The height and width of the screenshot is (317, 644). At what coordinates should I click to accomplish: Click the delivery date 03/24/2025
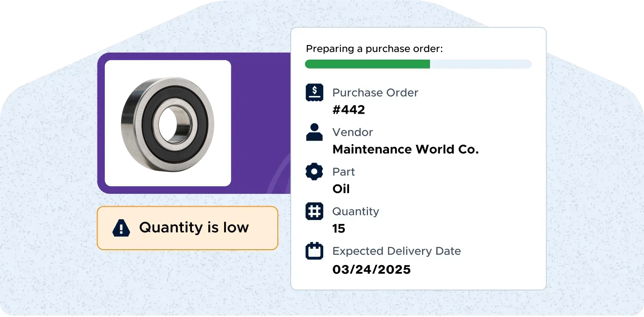coord(371,269)
